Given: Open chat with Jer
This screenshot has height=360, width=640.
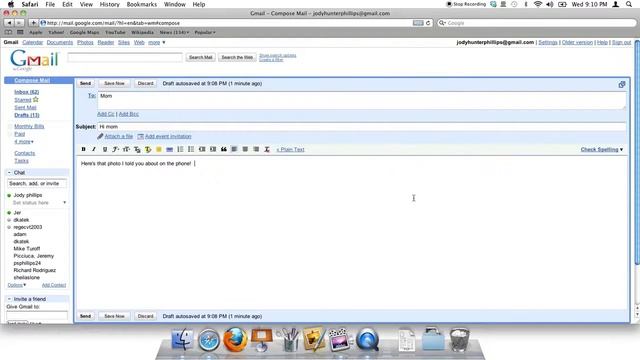Looking at the screenshot, I should coord(17,213).
